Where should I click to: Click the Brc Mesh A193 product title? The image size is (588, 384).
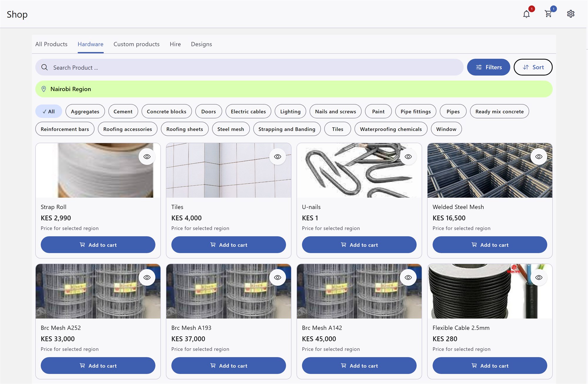191,328
